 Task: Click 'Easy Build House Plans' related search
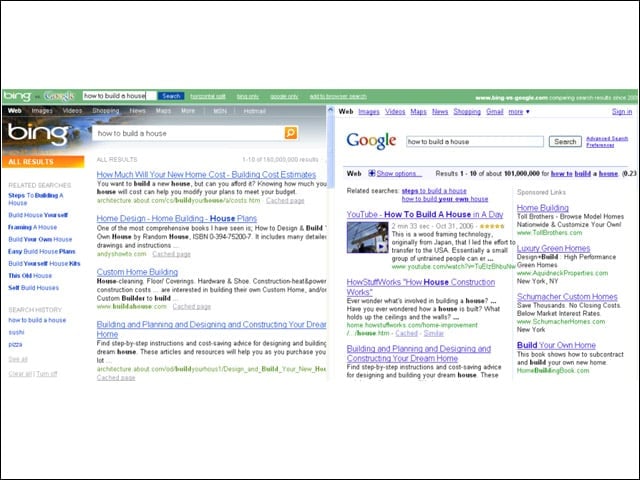click(42, 251)
